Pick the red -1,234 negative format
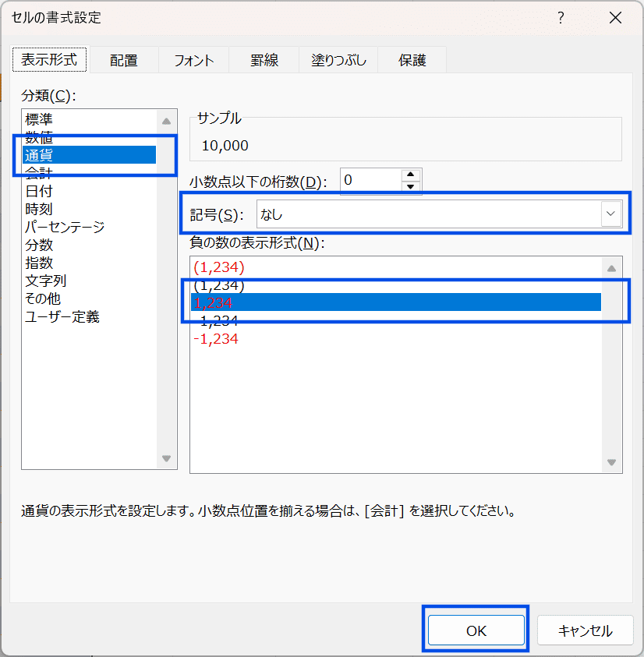This screenshot has height=657, width=644. 216,339
